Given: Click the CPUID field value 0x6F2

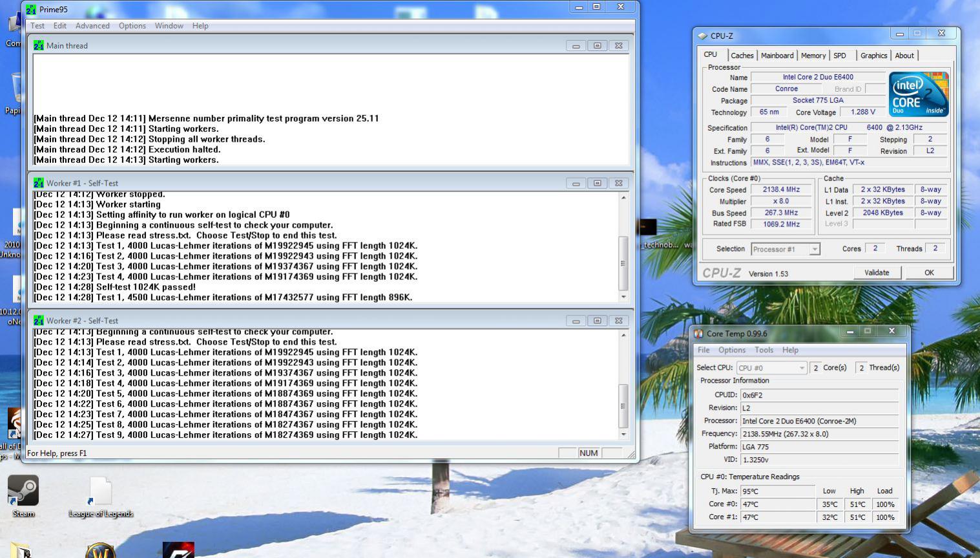Looking at the screenshot, I should tap(819, 395).
